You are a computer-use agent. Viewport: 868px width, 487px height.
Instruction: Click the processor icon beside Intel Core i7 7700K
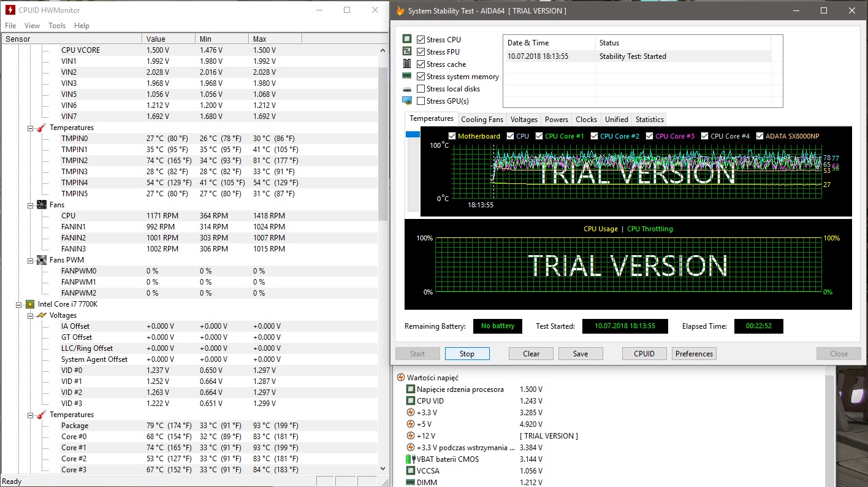[x=30, y=304]
